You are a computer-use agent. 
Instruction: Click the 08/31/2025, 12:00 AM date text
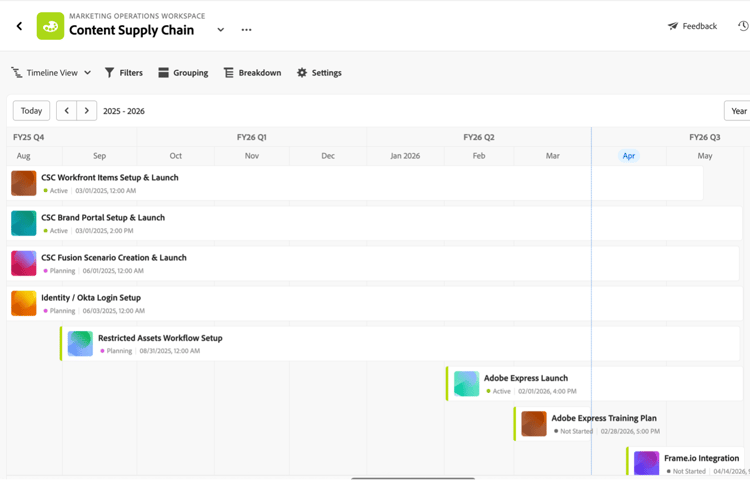pyautogui.click(x=170, y=351)
